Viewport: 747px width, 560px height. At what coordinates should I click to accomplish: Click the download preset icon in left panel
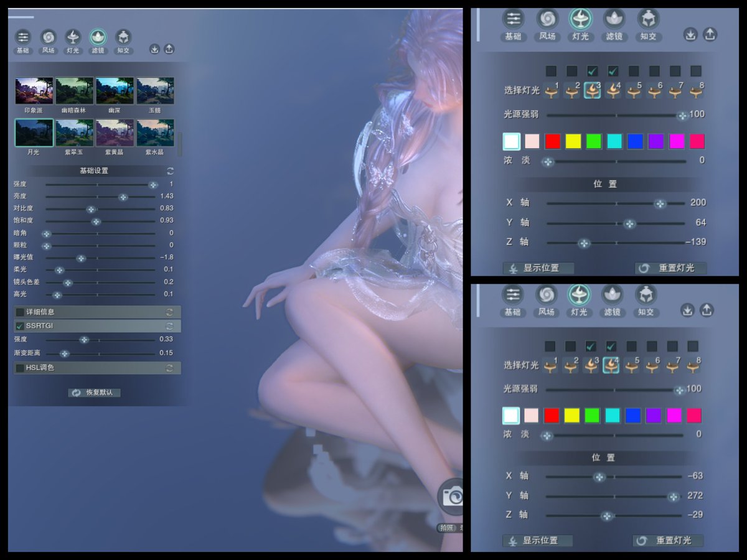154,49
